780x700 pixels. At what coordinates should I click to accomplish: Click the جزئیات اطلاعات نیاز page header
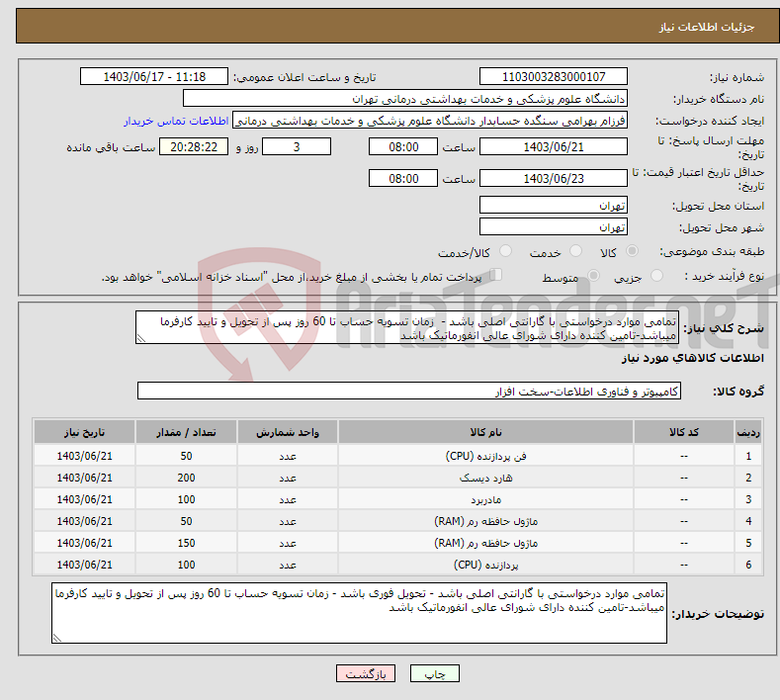(x=707, y=27)
